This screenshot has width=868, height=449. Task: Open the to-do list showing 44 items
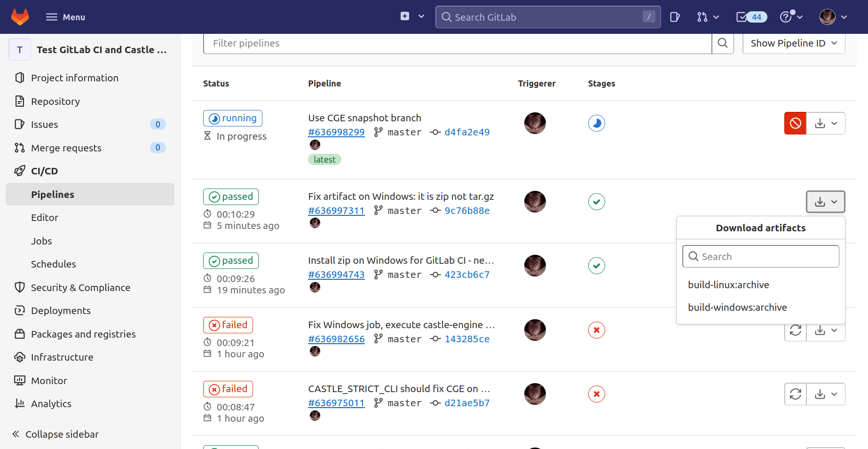[751, 16]
